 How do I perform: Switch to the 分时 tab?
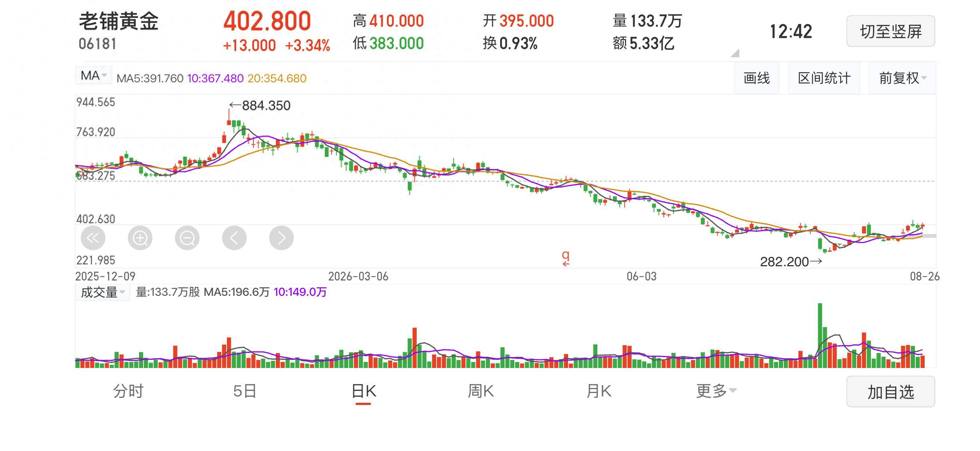[128, 391]
